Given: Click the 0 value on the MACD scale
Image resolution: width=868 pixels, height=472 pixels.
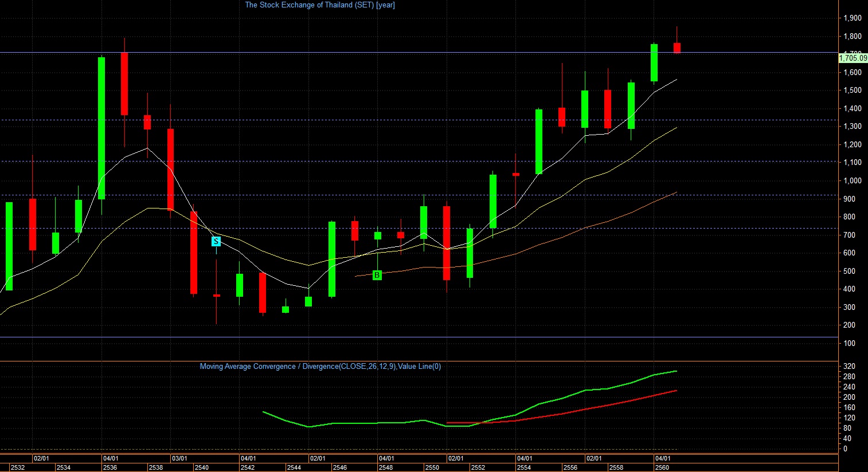Looking at the screenshot, I should [846, 449].
